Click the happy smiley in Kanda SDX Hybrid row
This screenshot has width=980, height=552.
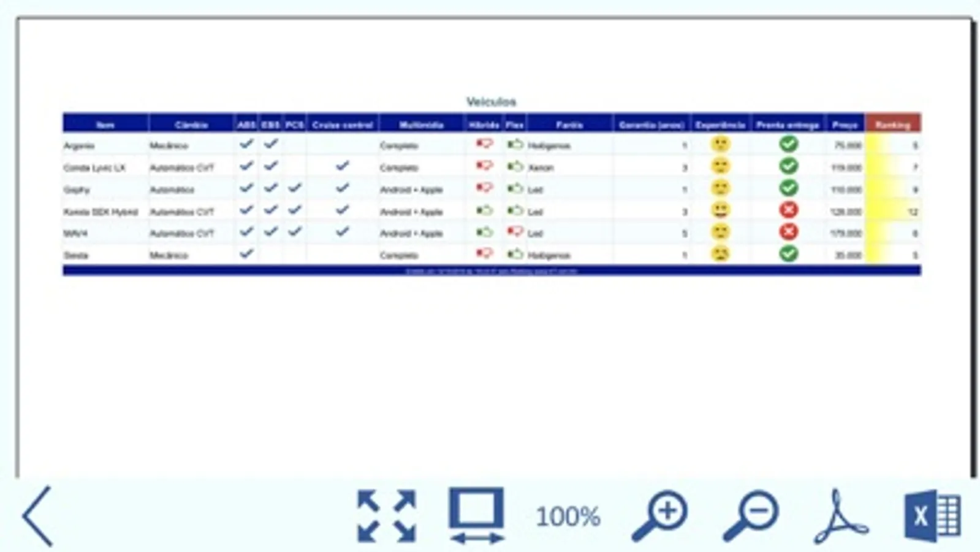(x=720, y=210)
